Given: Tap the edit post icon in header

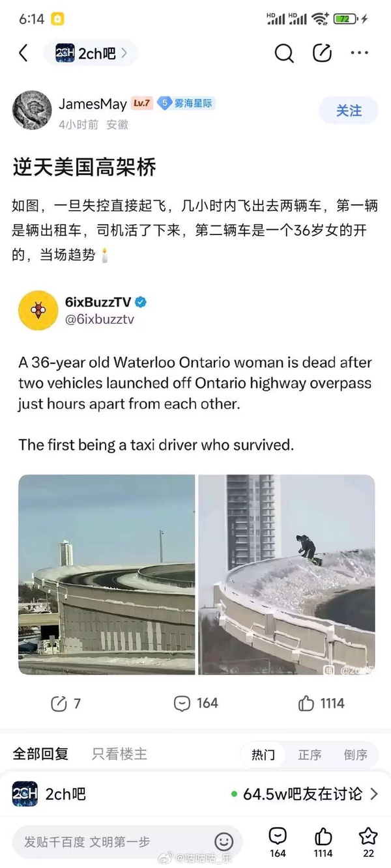Looking at the screenshot, I should pos(322,53).
